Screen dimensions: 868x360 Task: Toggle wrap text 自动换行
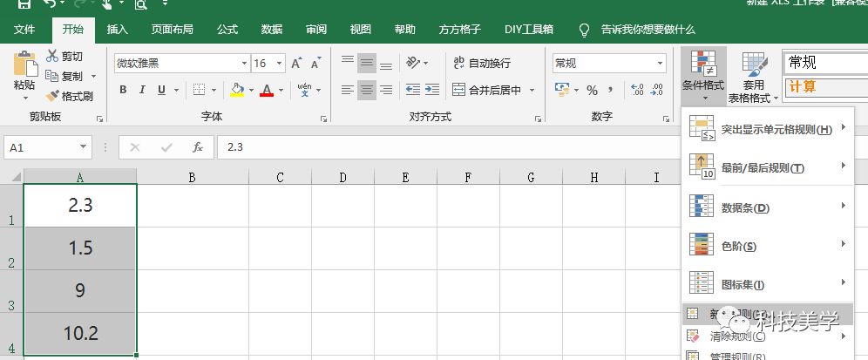pos(481,63)
